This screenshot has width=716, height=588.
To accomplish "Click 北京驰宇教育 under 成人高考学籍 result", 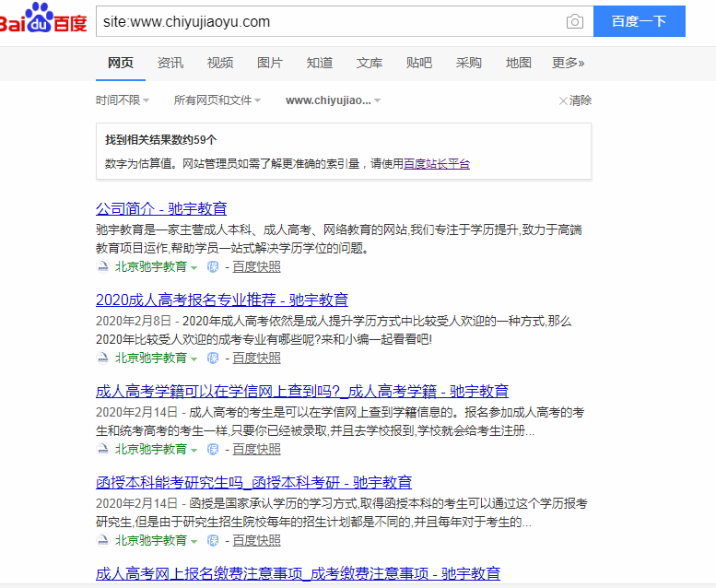I will point(151,450).
